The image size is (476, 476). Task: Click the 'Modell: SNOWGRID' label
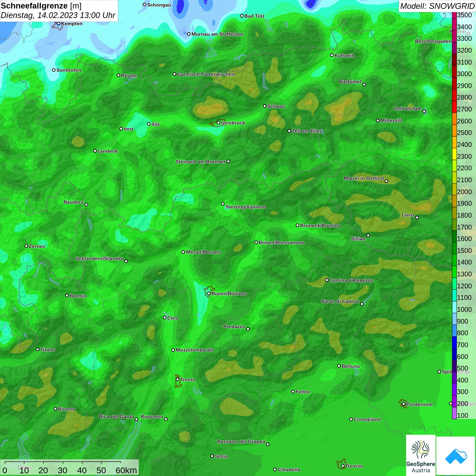click(x=437, y=6)
